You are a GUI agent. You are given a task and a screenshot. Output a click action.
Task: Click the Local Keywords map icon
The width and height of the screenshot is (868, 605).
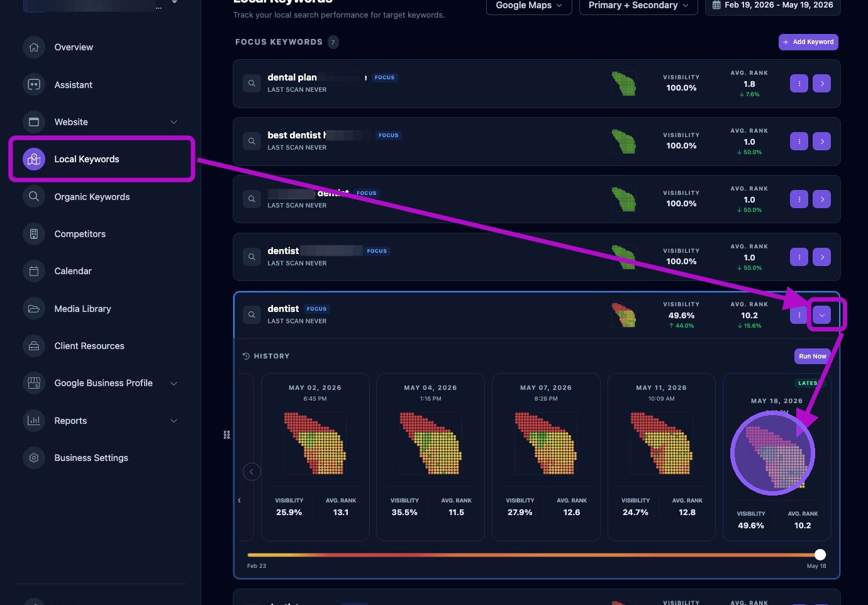pos(34,159)
